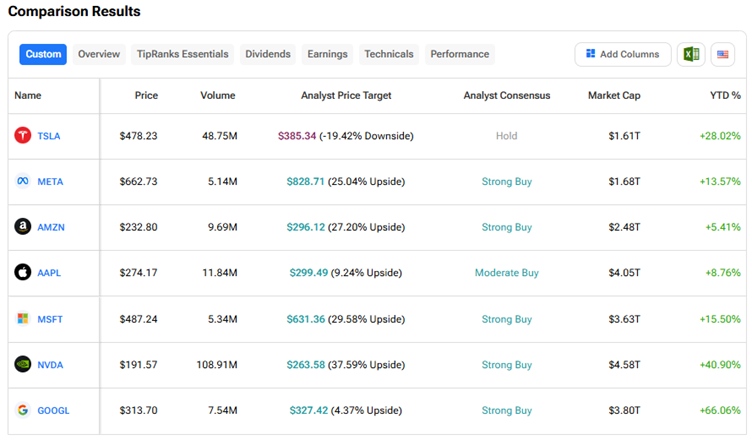This screenshot has height=440, width=752.
Task: Click the Meta logo icon
Action: click(x=22, y=182)
